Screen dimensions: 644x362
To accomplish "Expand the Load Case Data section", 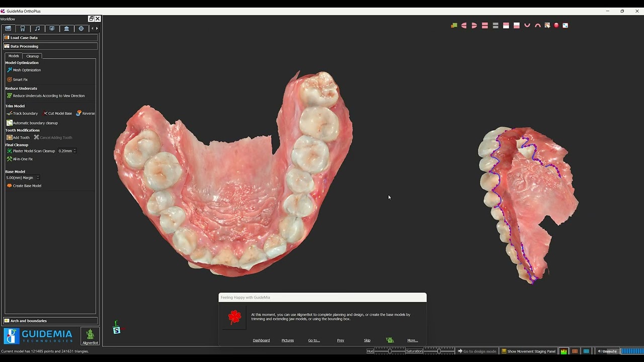I will tap(50, 38).
